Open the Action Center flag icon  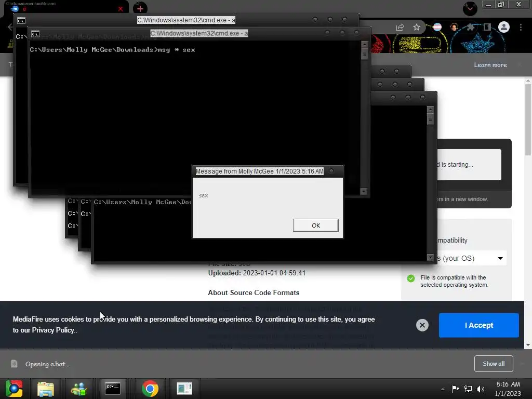tap(455, 389)
